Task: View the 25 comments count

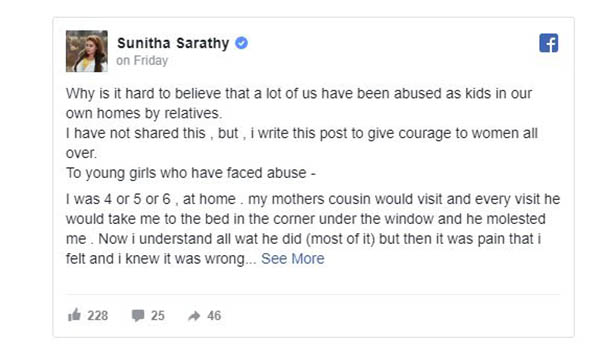Action: 158,316
